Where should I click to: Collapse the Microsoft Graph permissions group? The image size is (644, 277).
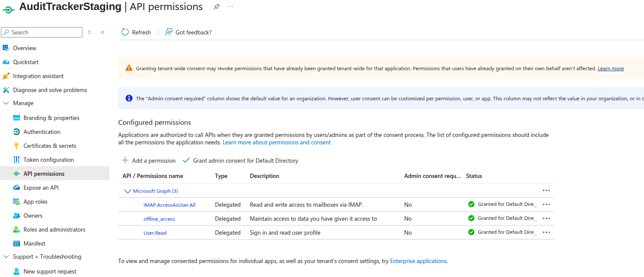[128, 191]
